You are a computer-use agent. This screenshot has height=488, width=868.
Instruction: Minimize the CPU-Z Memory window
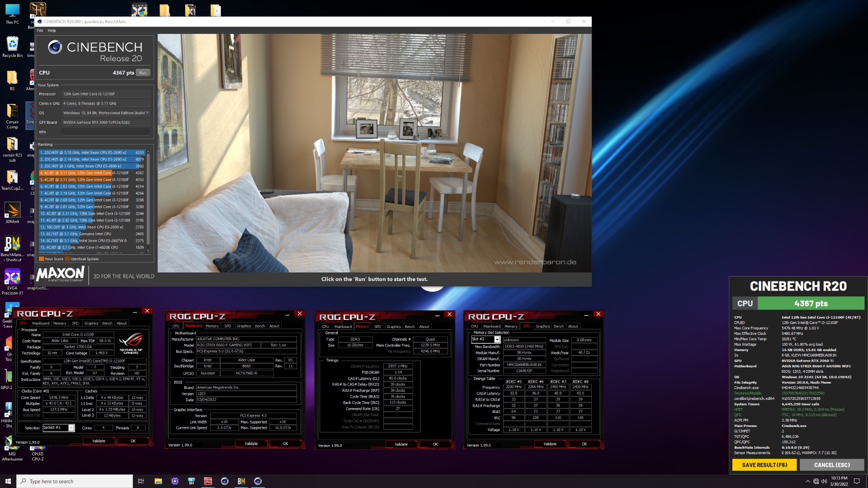click(x=437, y=315)
